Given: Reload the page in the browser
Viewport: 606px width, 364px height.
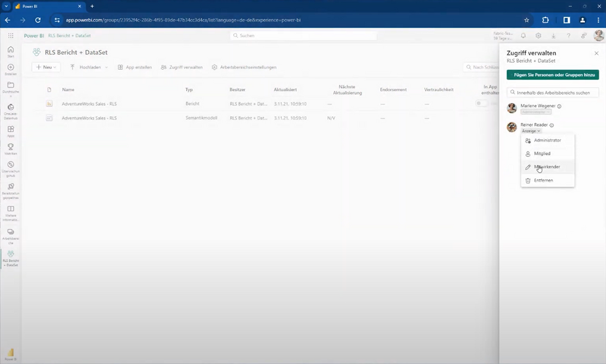Looking at the screenshot, I should pyautogui.click(x=38, y=20).
